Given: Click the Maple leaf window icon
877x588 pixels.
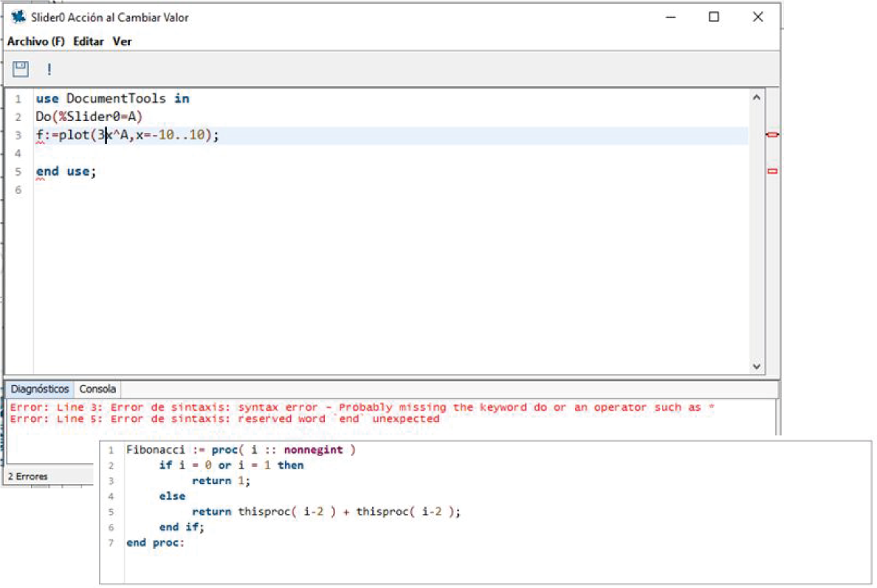Looking at the screenshot, I should [x=18, y=17].
